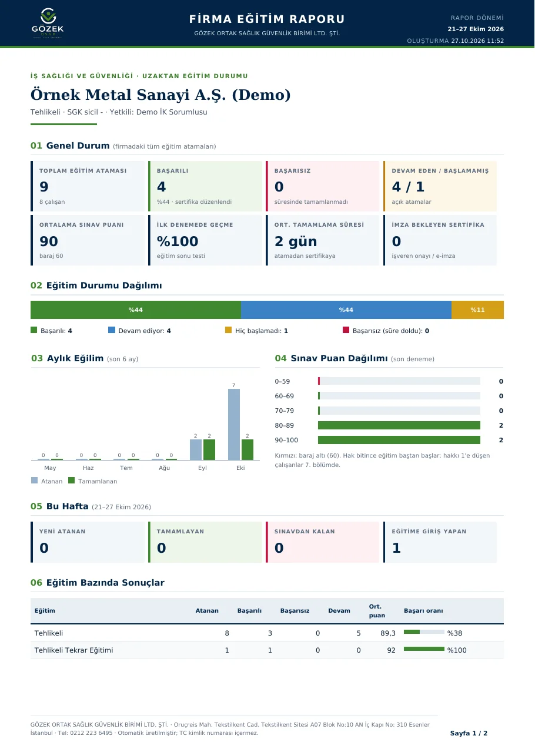
Task: Click the Eki assigned bar showing 7
Action: click(234, 424)
